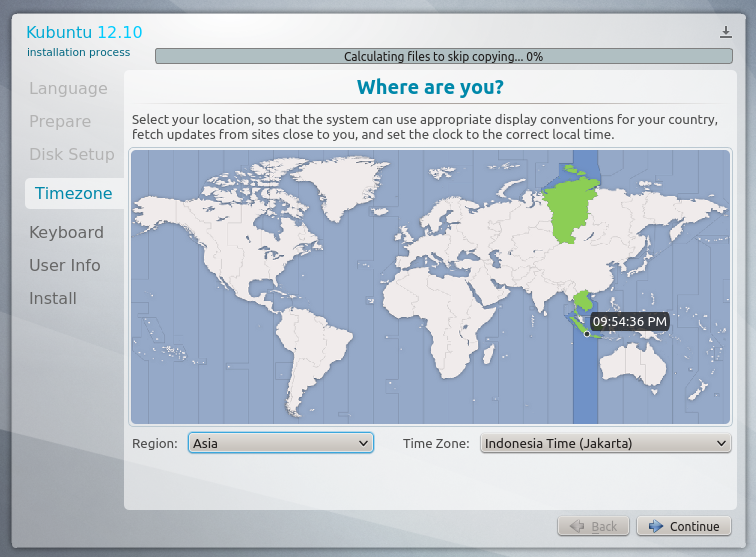
Task: Click the green Thailand region on map
Action: tap(584, 300)
